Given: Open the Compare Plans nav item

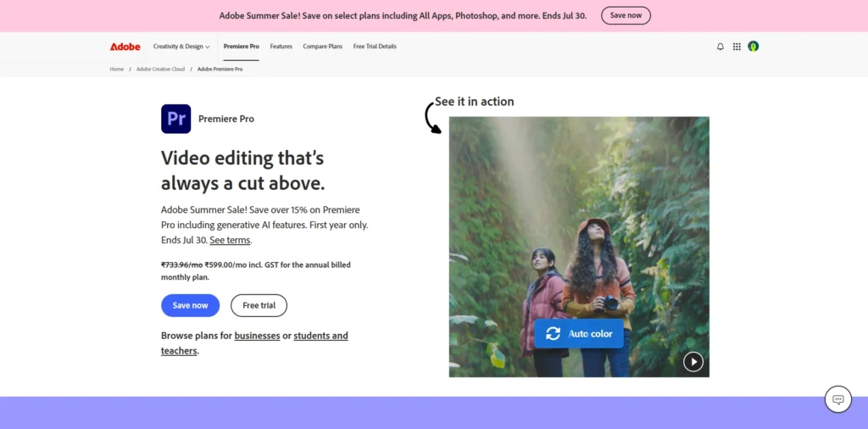Looking at the screenshot, I should (x=323, y=47).
